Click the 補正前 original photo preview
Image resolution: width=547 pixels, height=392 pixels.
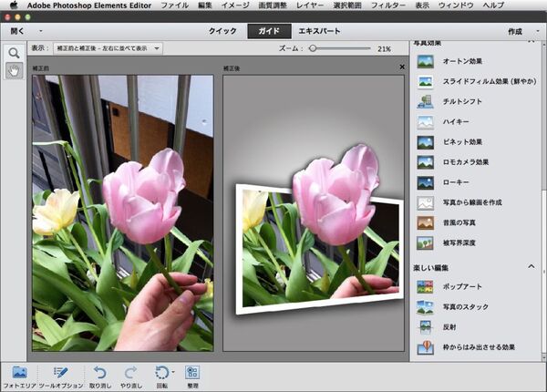point(123,213)
